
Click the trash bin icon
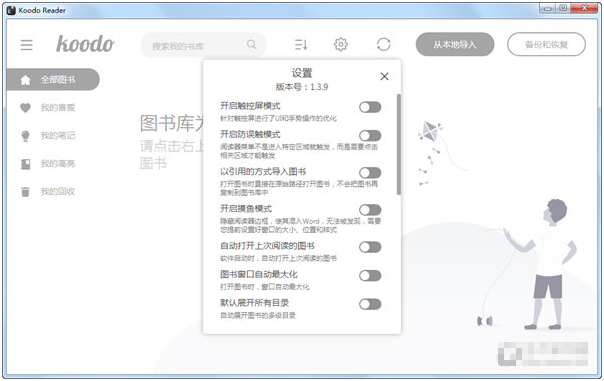[x=25, y=192]
